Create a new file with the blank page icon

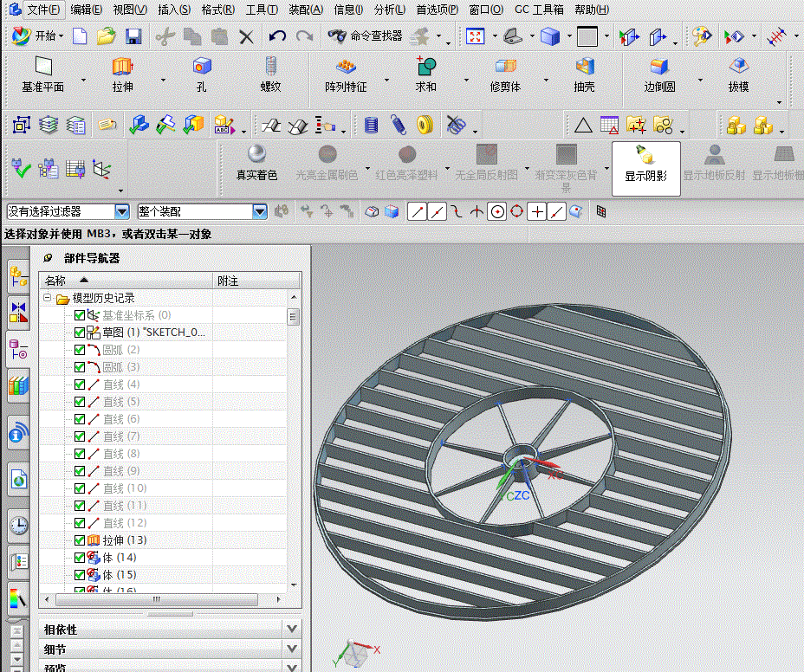[80, 36]
